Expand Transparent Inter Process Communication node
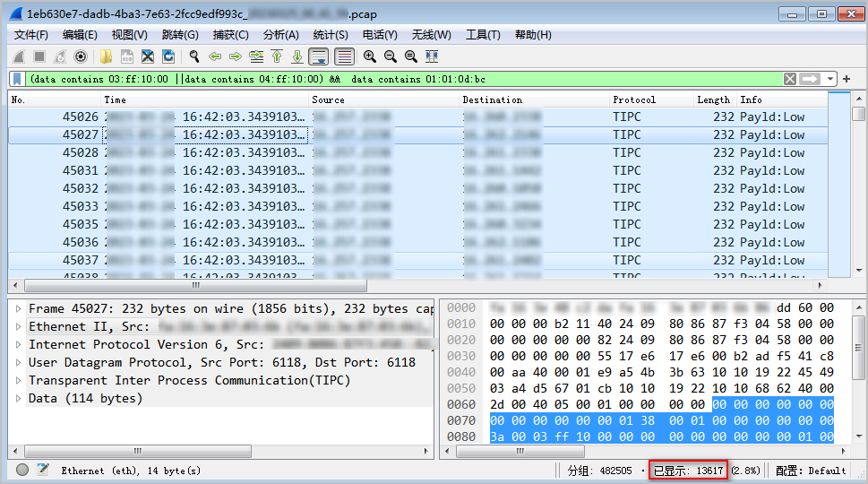Viewport: 868px width, 484px height. coord(18,380)
